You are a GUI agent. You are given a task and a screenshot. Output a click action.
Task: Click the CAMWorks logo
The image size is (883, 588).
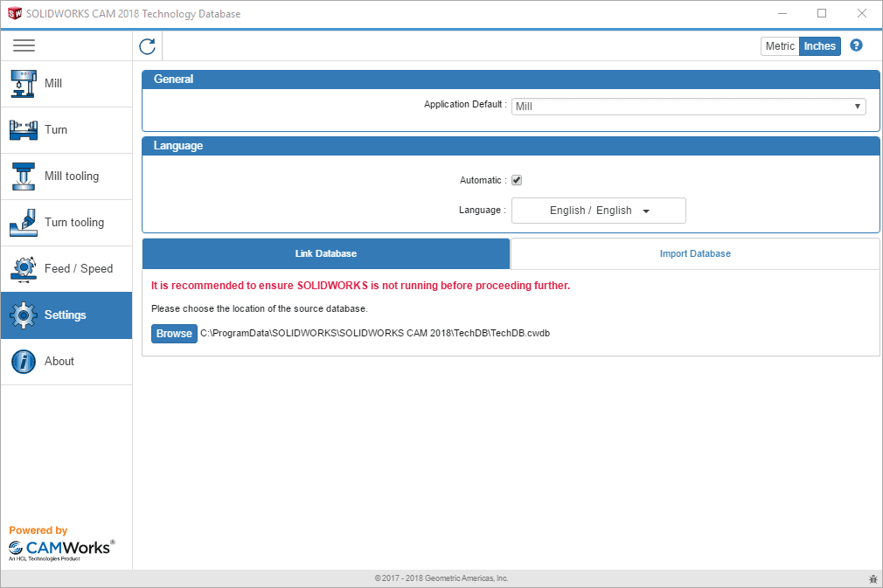pyautogui.click(x=61, y=550)
